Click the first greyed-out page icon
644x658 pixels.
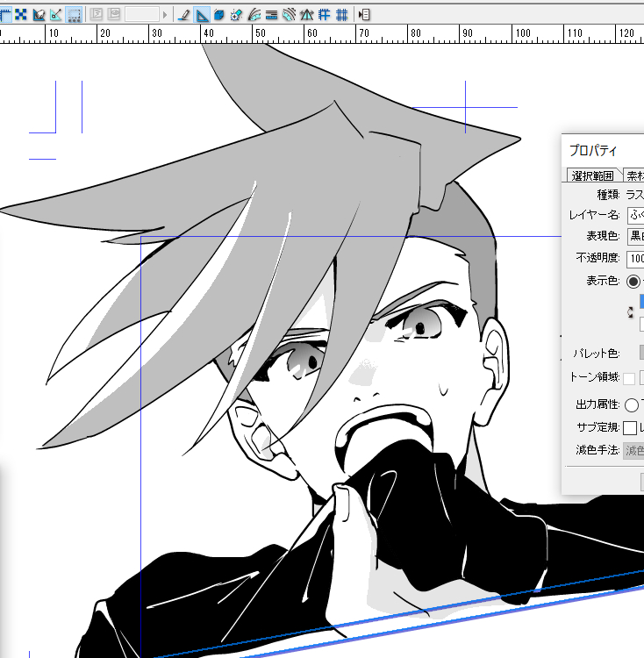[97, 15]
